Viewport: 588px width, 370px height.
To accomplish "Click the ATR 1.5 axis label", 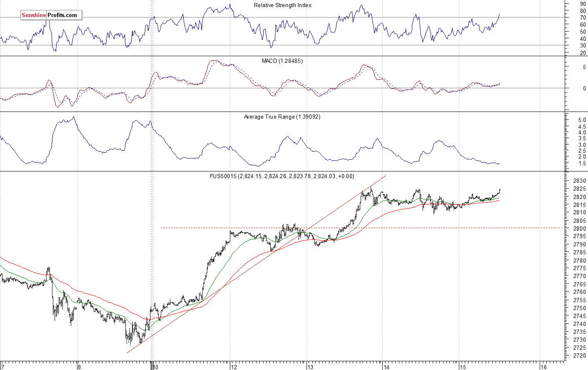I will tap(582, 164).
